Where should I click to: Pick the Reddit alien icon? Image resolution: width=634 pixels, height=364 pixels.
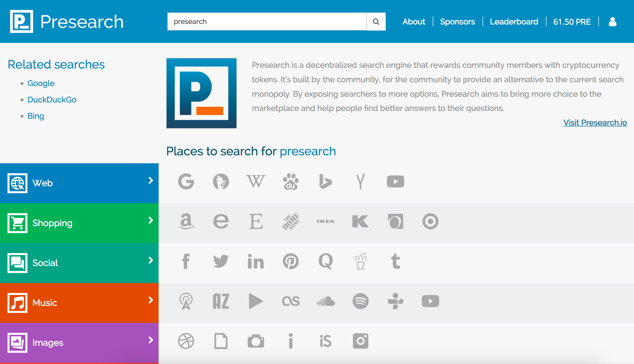360,261
